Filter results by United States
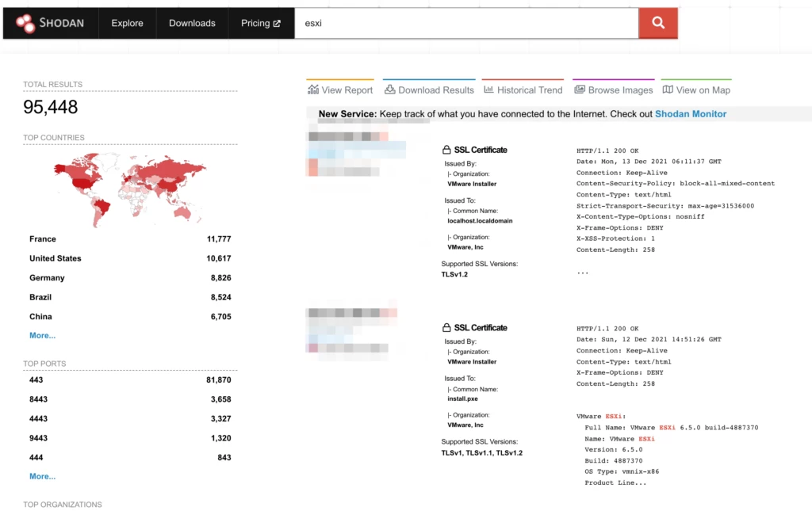This screenshot has height=511, width=812. pos(56,258)
